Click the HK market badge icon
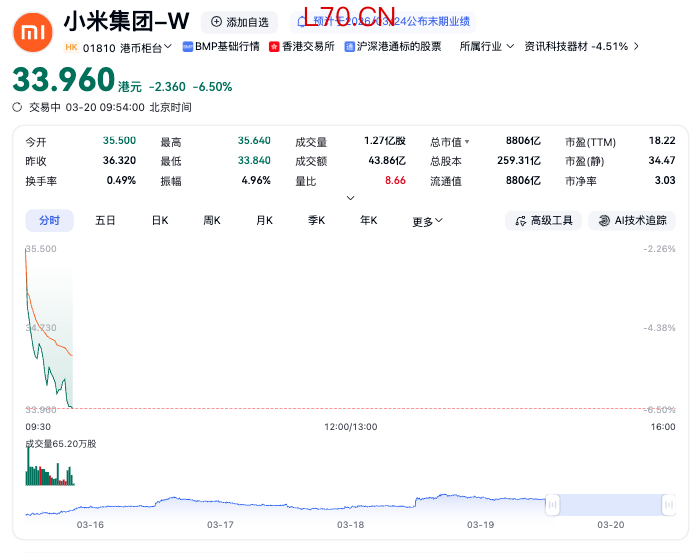This screenshot has height=553, width=699. [x=71, y=47]
